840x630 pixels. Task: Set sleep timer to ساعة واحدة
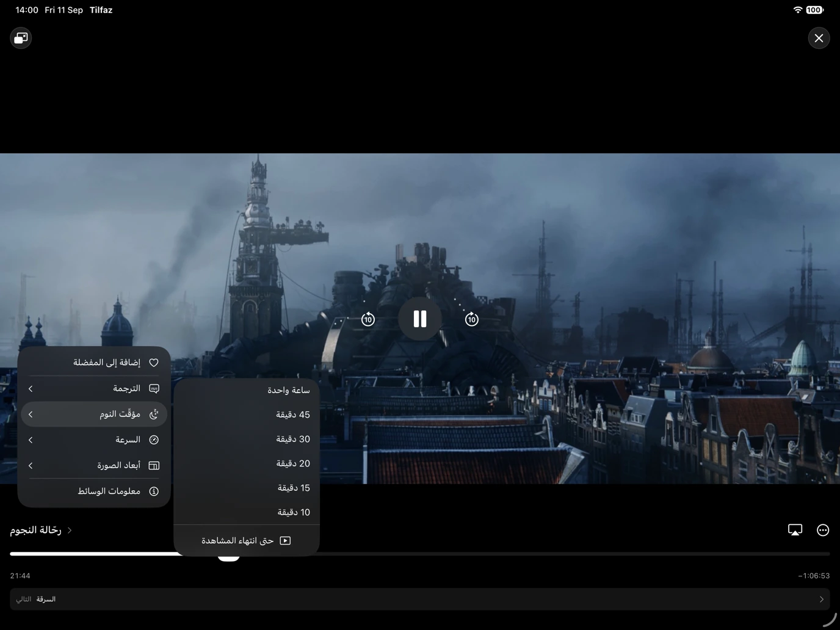tap(247, 390)
